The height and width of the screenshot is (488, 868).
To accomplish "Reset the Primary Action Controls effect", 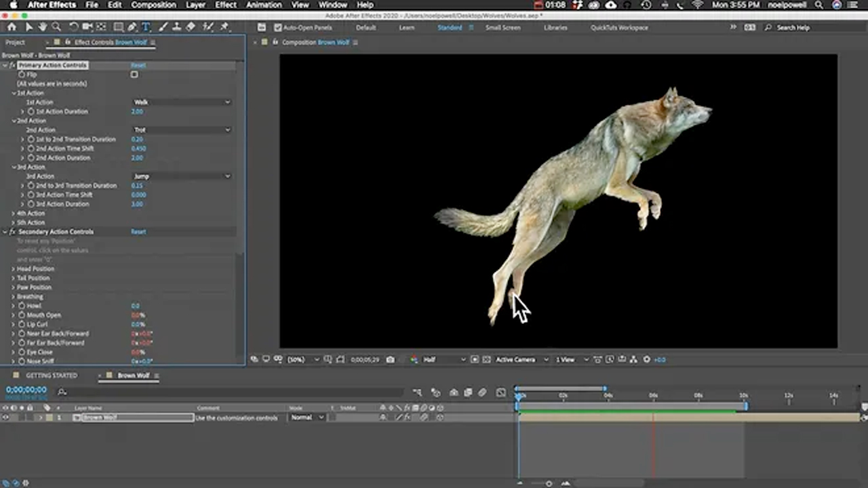I will click(x=138, y=65).
